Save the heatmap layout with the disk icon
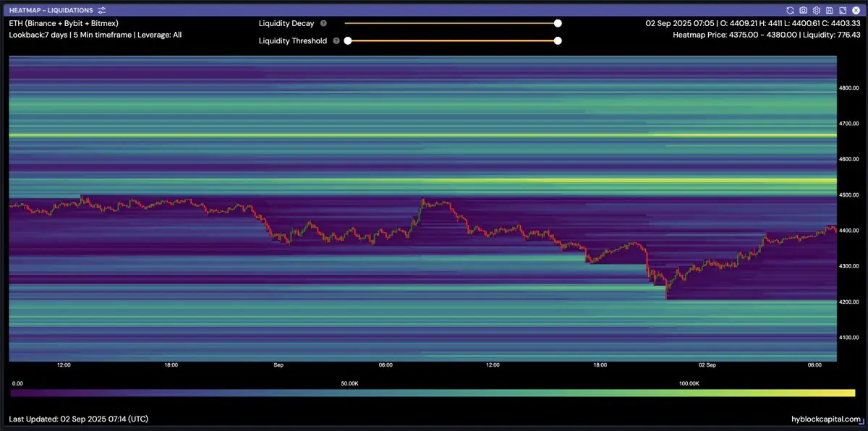Screen dimensions: 868x431 coord(830,10)
